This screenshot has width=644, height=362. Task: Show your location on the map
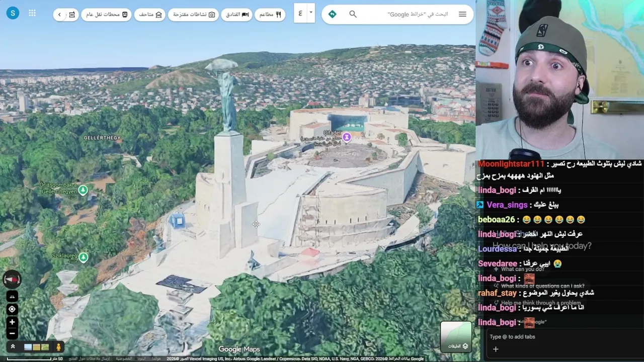click(x=12, y=309)
